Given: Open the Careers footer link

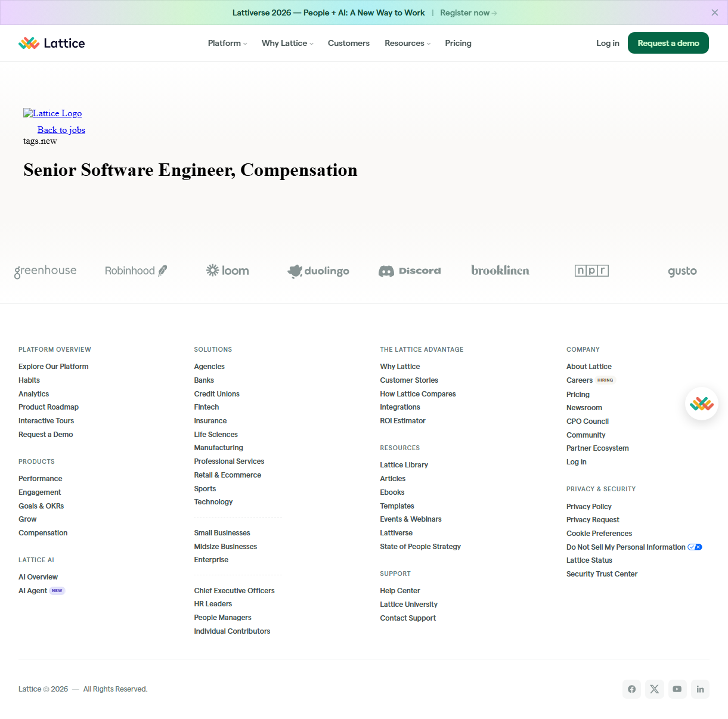Looking at the screenshot, I should 579,380.
